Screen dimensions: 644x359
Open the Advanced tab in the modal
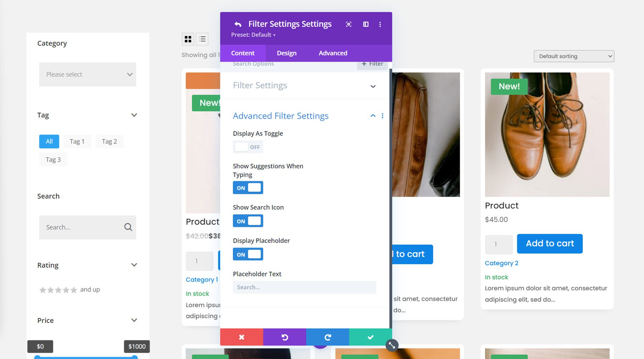(x=333, y=53)
